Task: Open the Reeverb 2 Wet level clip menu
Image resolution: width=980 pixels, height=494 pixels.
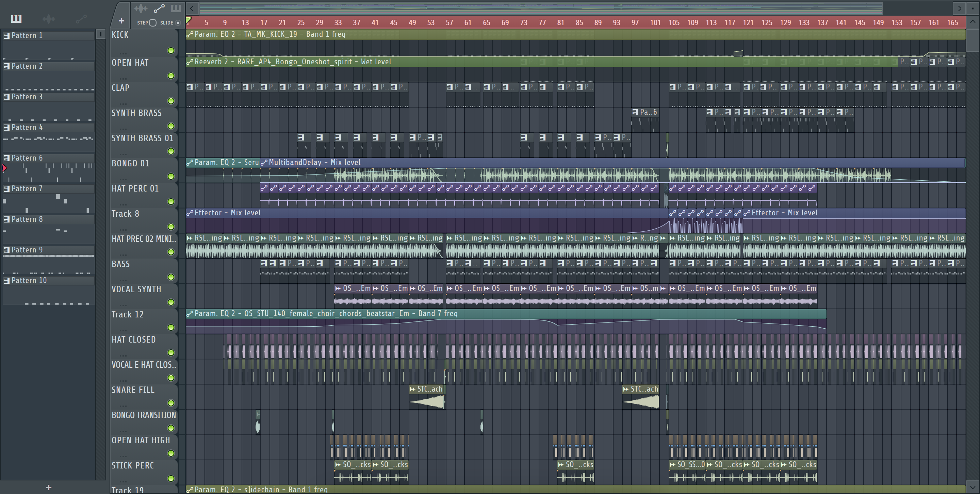Action: (x=190, y=62)
